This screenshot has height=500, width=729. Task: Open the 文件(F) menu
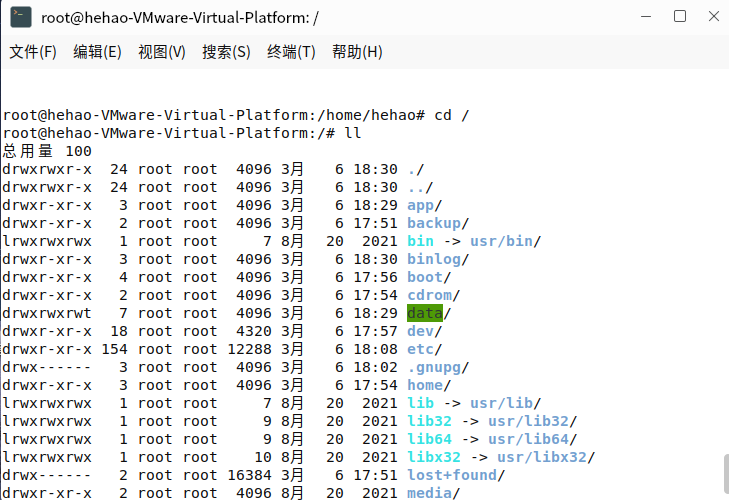[33, 52]
